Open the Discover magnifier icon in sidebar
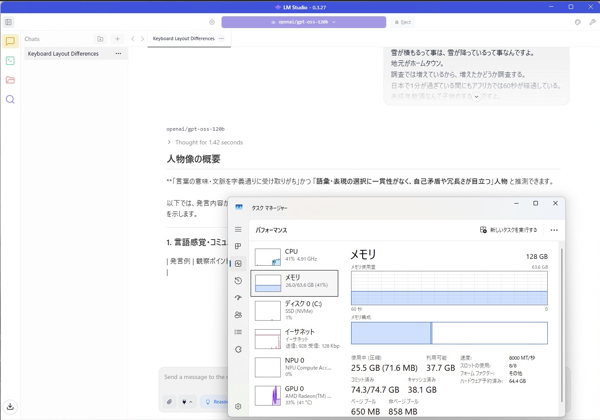The image size is (600, 420). (x=10, y=99)
